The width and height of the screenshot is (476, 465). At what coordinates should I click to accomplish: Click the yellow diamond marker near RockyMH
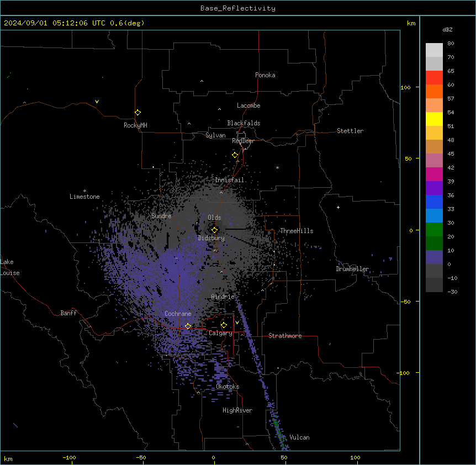[138, 112]
